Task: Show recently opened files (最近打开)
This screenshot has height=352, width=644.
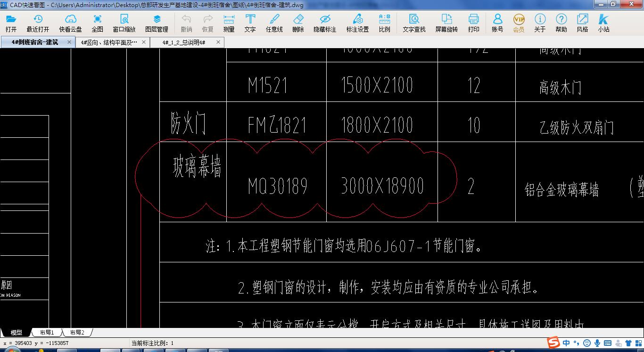Action: pos(38,23)
